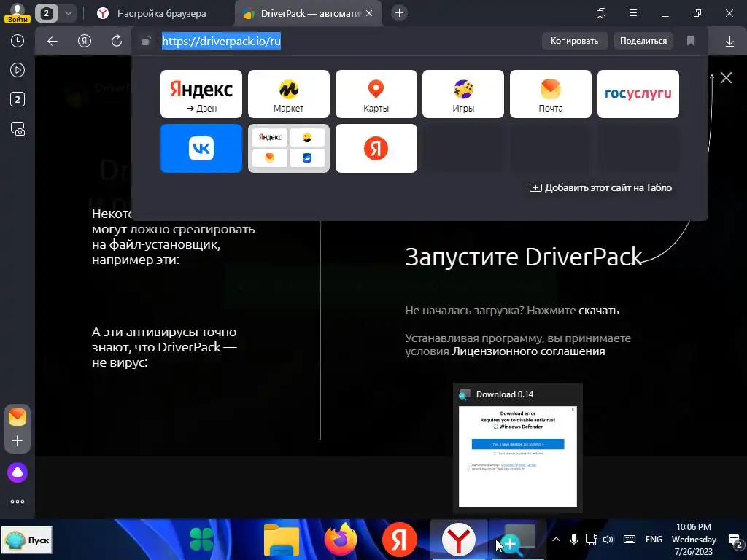
Task: Open history clock icon in sidebar
Action: click(x=18, y=41)
